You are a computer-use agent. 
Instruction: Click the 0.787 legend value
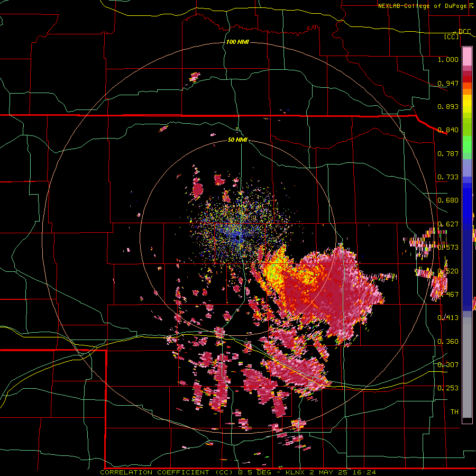click(448, 153)
